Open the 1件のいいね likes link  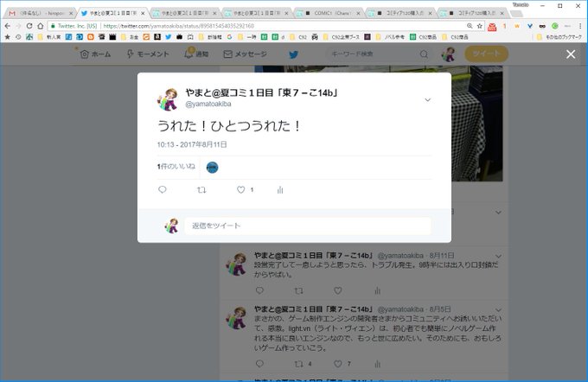click(176, 167)
